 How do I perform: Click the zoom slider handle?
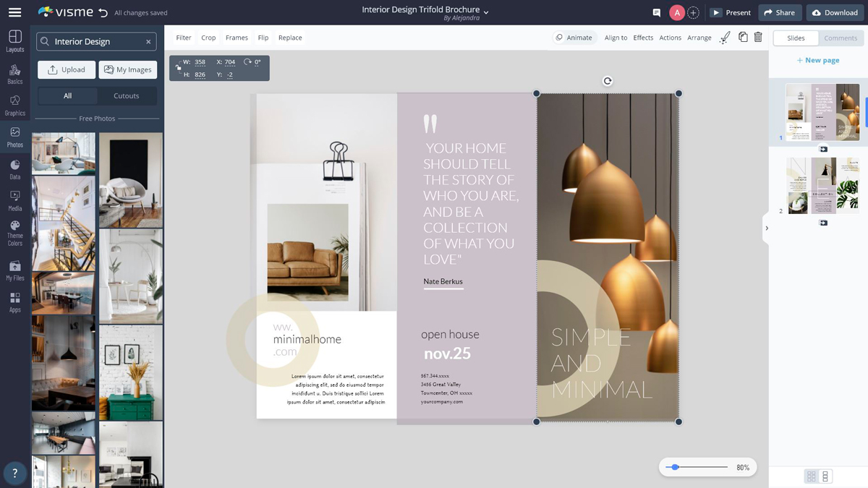pos(675,467)
